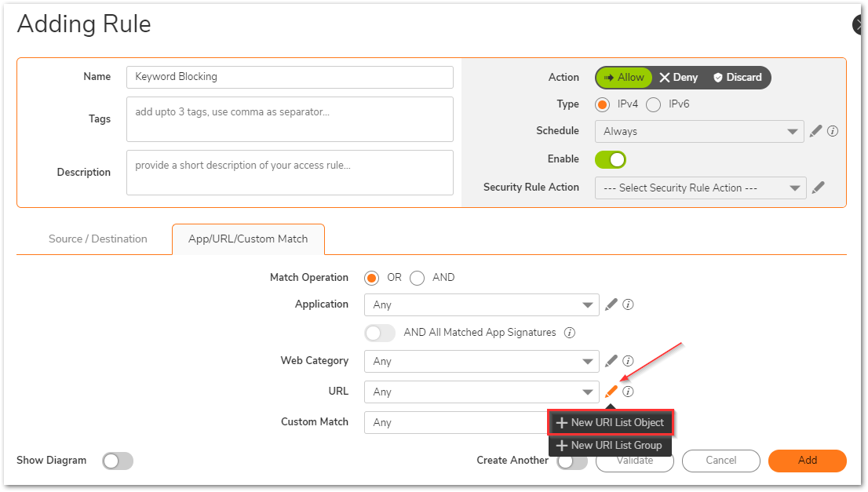Click pencil icon next to Security Rule Action
The image size is (868, 492).
819,188
